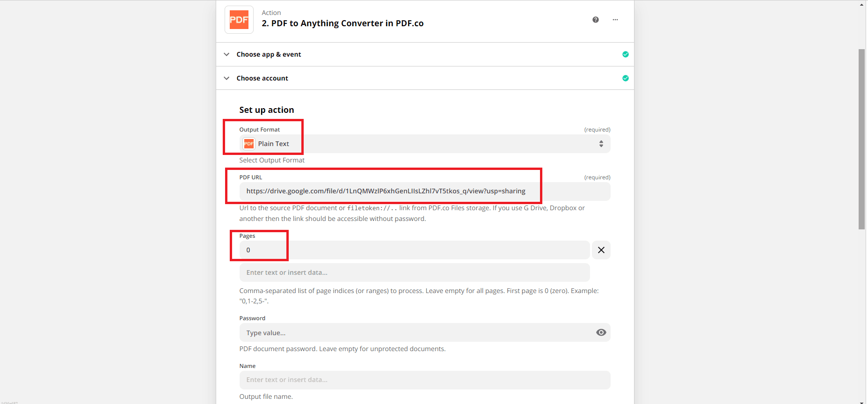868x404 pixels.
Task: Expand the Choose app & event chevron
Action: 226,54
